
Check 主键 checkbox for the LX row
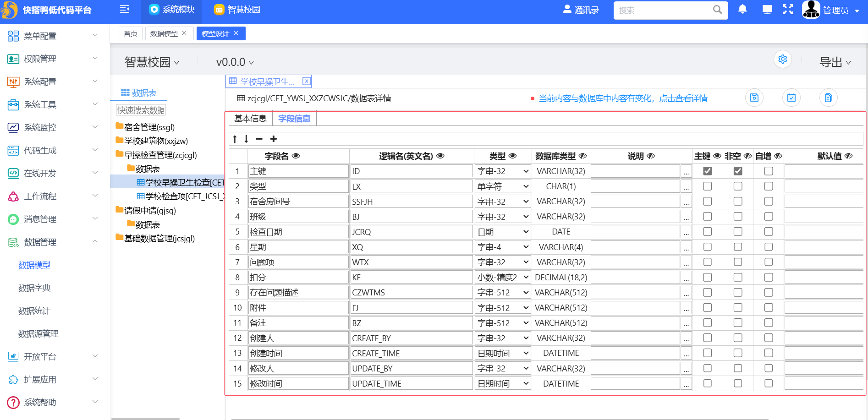[708, 186]
